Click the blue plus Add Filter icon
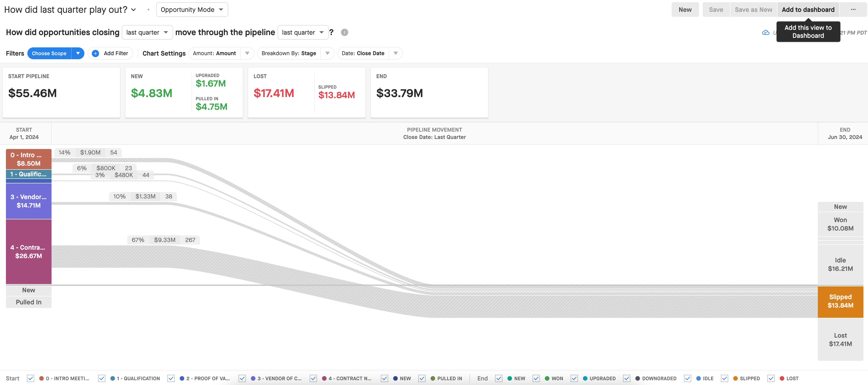The image size is (868, 385). point(96,53)
